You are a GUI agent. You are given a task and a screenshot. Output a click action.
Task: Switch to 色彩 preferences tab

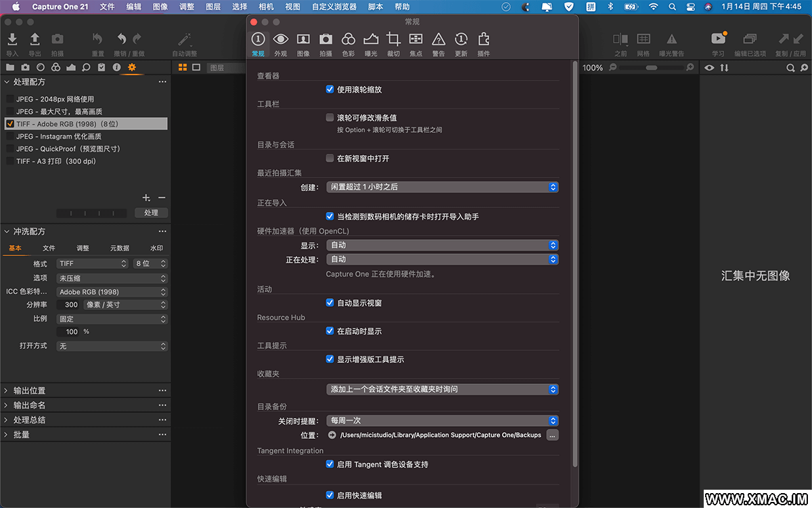(x=348, y=43)
